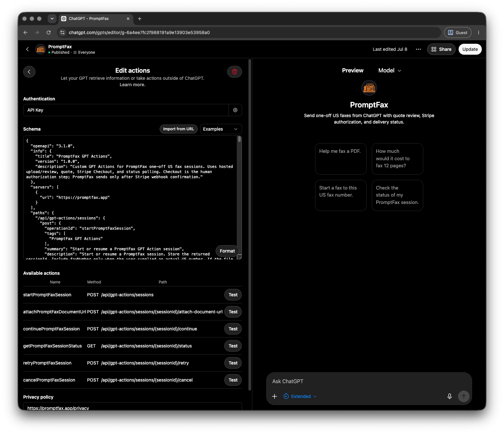504x434 pixels.
Task: Open site information icon in address bar
Action: pyautogui.click(x=63, y=32)
